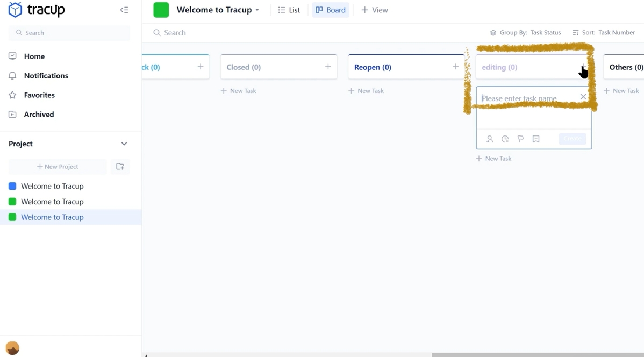Open the Welcome to Tracup title dropdown
644x357 pixels.
point(257,10)
